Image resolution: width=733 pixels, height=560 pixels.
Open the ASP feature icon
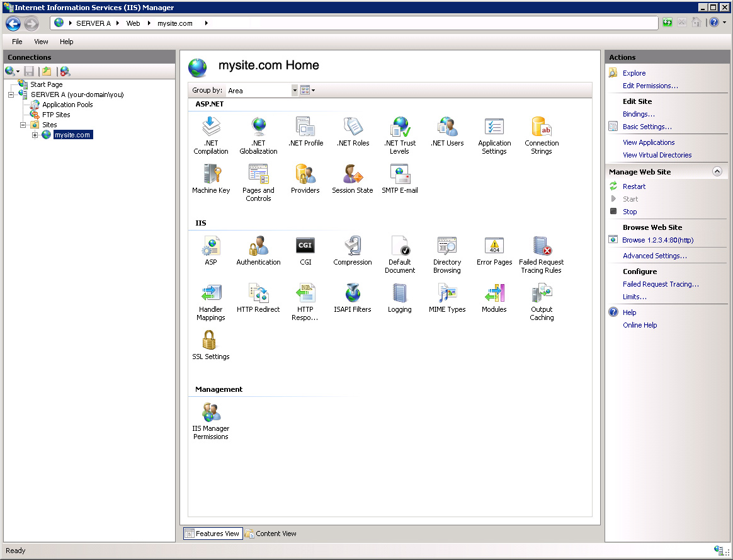point(211,251)
